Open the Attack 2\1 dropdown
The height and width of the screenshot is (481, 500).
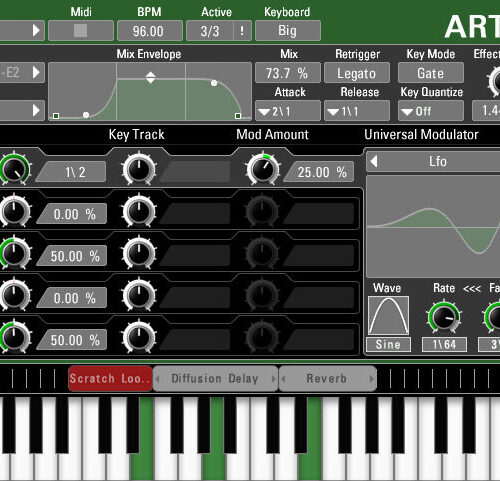coord(288,111)
